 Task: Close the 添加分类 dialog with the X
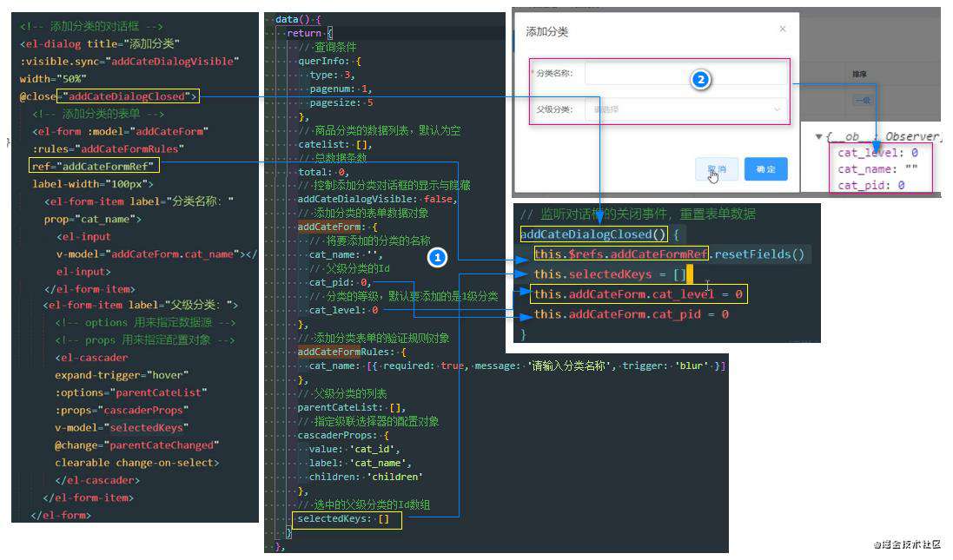tap(782, 29)
